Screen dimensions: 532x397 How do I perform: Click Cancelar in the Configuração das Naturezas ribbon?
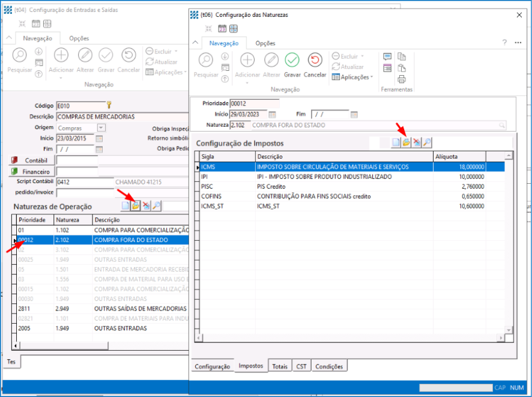(x=315, y=65)
